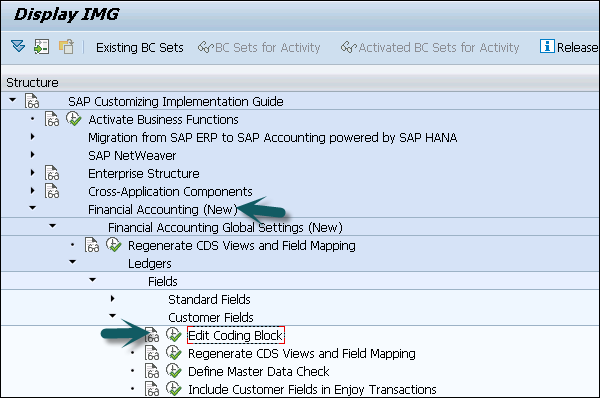600x398 pixels.
Task: Click BC Sets for Activity button
Action: [259, 48]
